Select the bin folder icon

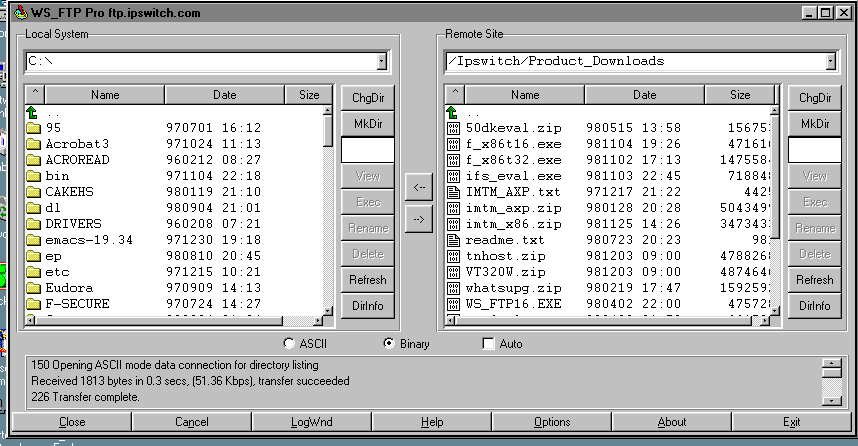(x=33, y=176)
